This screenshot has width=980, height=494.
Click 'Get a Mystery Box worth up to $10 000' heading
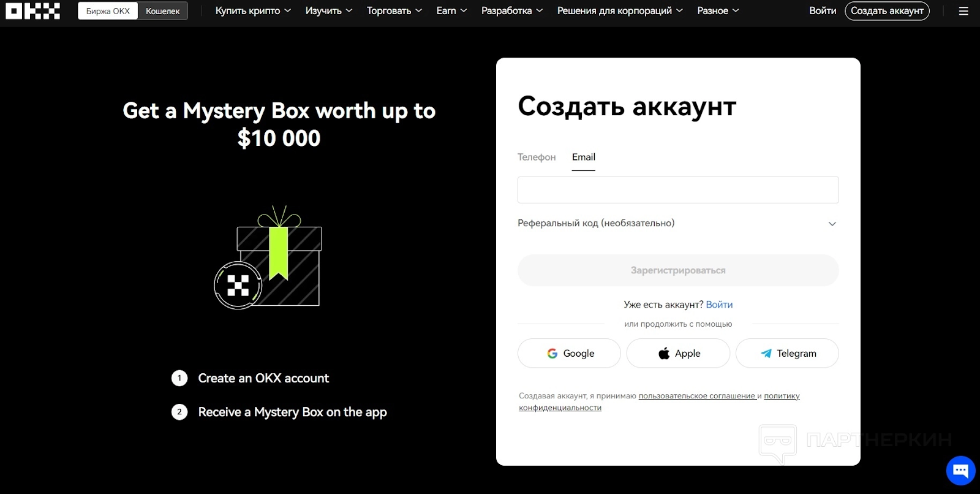pyautogui.click(x=279, y=124)
